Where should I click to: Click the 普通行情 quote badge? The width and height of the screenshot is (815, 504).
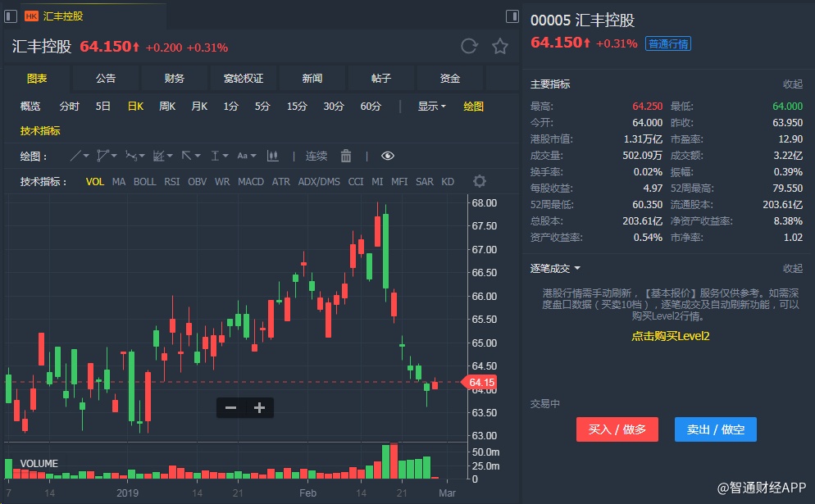668,43
